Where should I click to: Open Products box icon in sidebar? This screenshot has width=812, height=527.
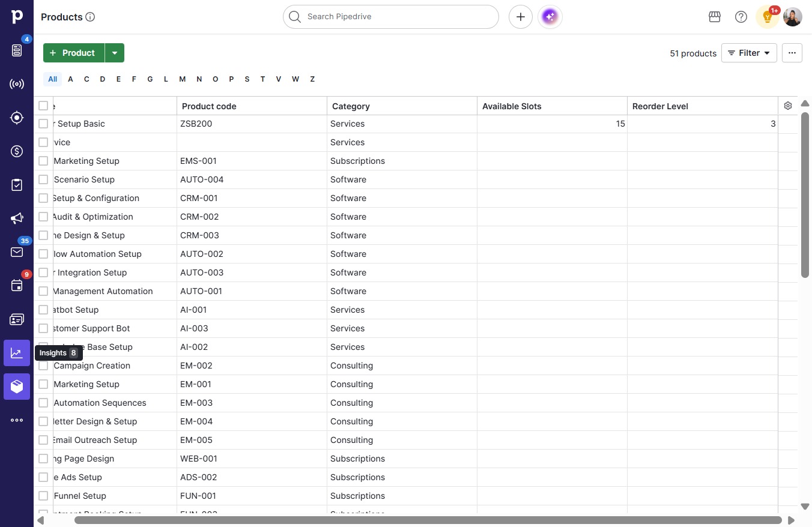[x=17, y=387]
